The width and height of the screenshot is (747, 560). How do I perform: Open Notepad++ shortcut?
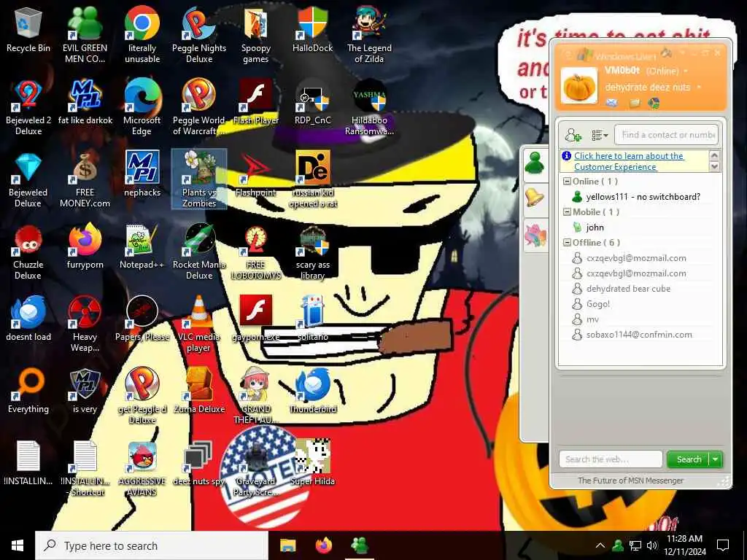(x=142, y=246)
